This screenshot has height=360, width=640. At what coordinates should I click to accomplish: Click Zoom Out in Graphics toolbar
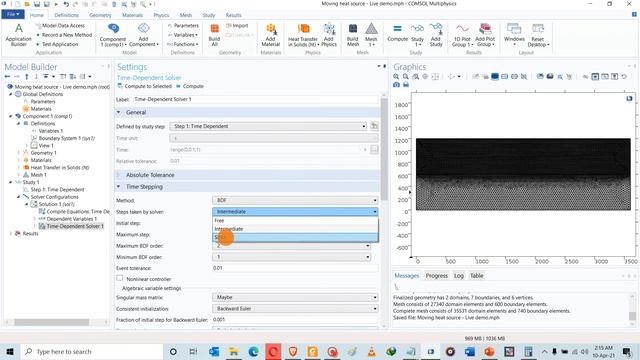406,76
